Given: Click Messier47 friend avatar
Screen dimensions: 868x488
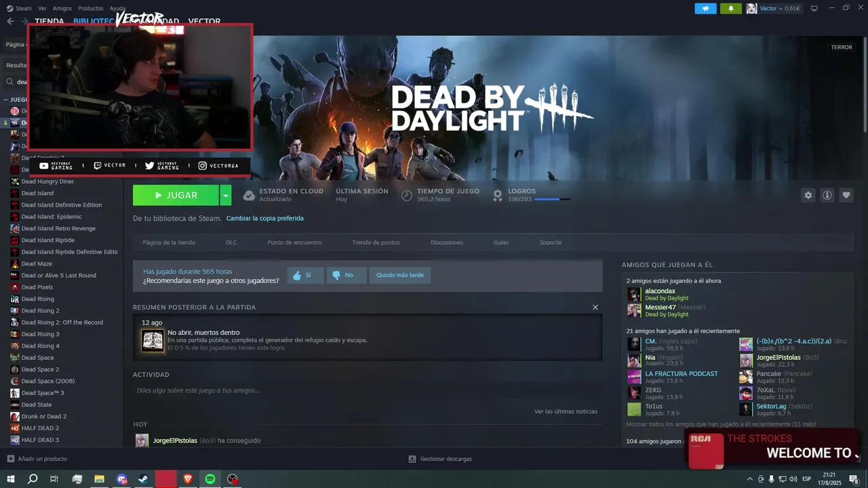Looking at the screenshot, I should pos(634,310).
